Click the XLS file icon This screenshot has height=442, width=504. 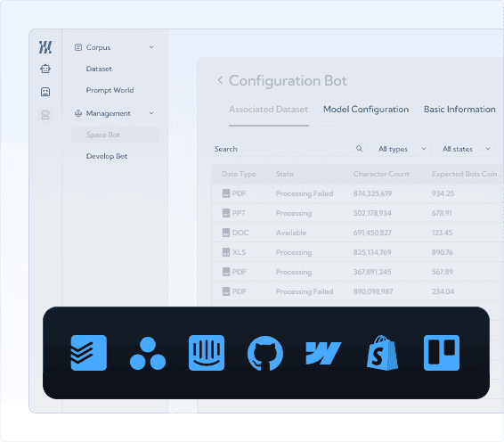[226, 252]
